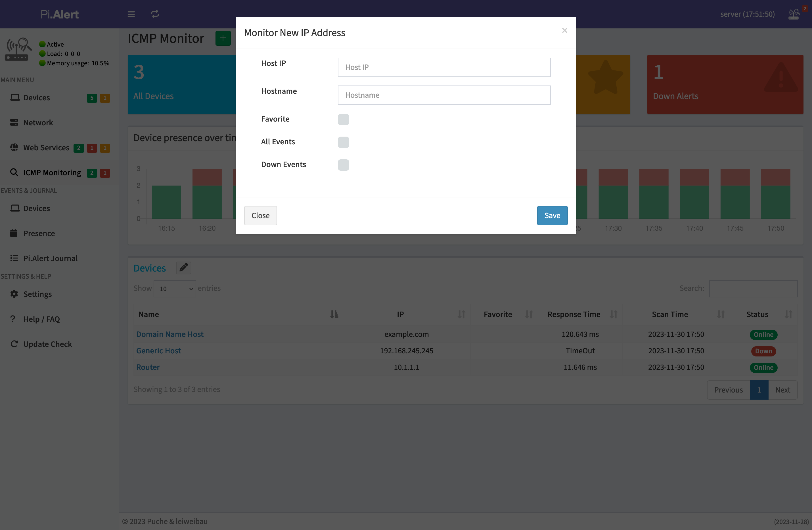The image size is (812, 530).
Task: Click the 192.168.245.245 IP cell
Action: (406, 350)
